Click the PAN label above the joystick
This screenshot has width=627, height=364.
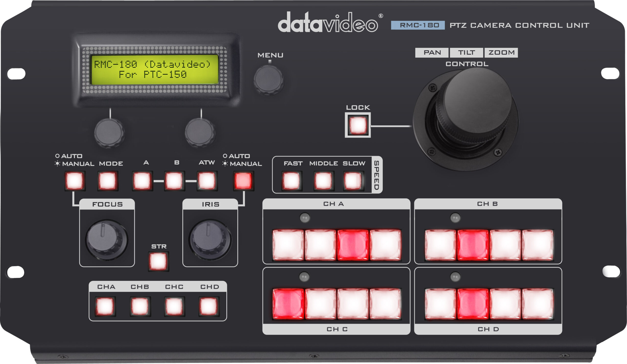click(x=432, y=53)
